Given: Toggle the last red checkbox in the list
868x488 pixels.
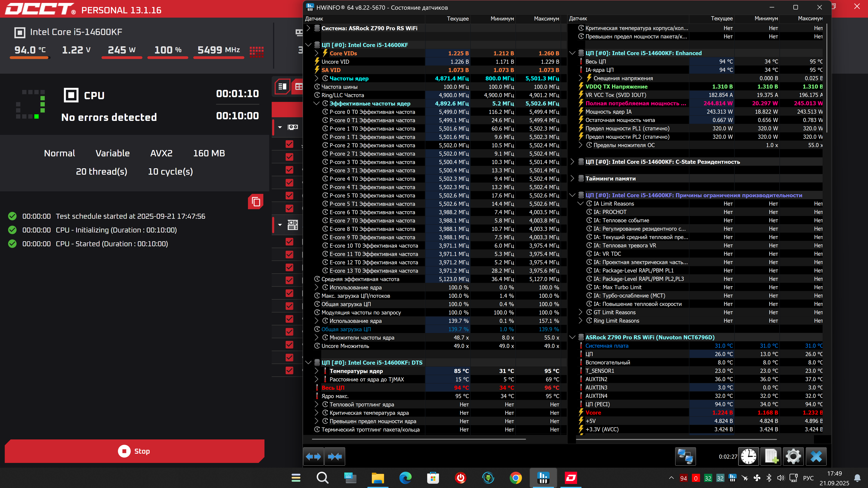Looking at the screenshot, I should 289,371.
